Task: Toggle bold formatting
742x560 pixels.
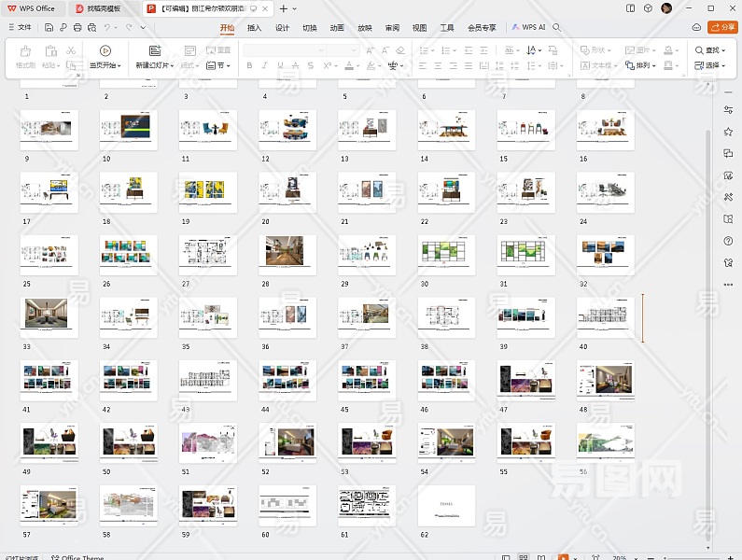Action: tap(249, 66)
